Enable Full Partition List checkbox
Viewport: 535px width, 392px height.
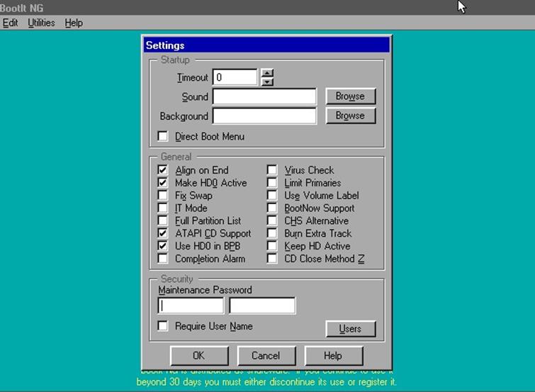pos(163,220)
